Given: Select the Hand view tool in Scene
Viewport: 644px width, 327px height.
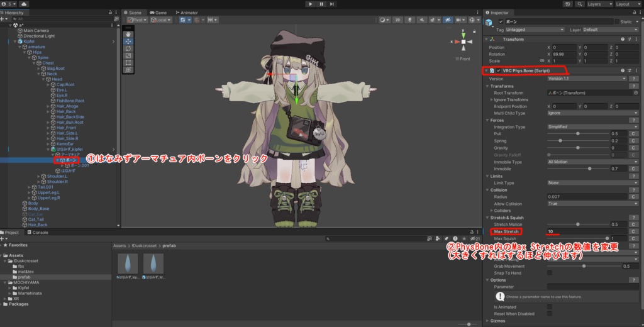Looking at the screenshot, I should point(128,35).
